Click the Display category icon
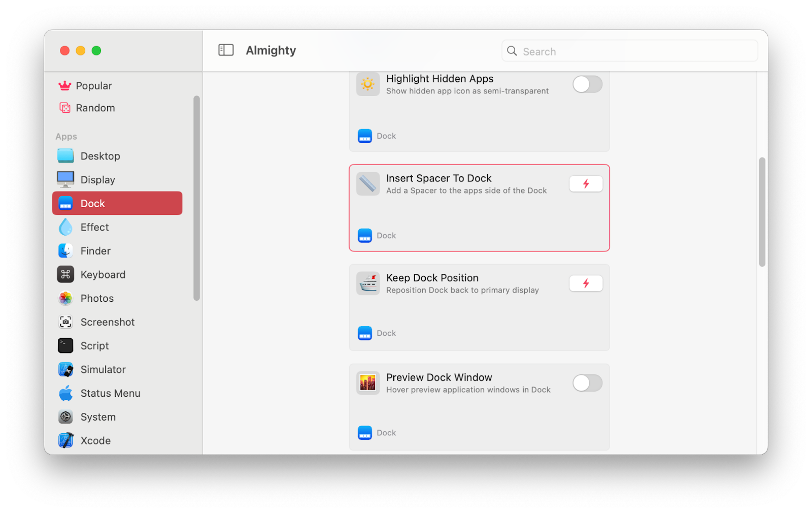Image resolution: width=812 pixels, height=513 pixels. (x=65, y=179)
